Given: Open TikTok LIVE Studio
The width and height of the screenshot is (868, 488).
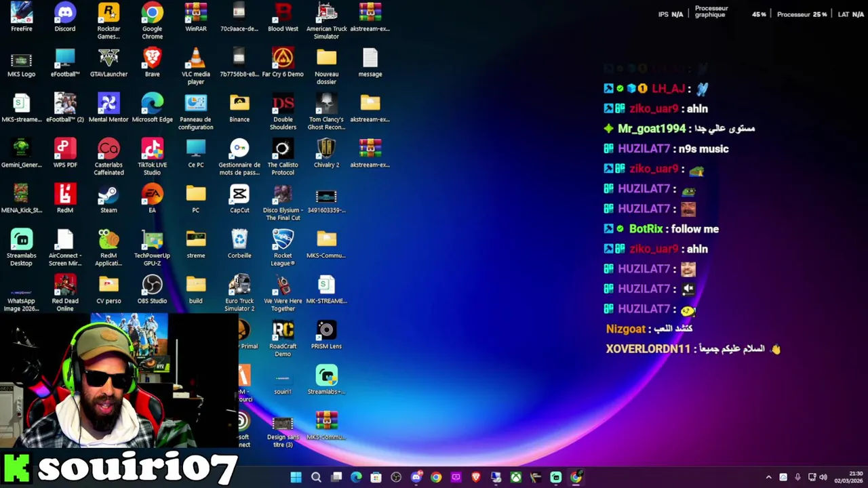Looking at the screenshot, I should click(152, 157).
